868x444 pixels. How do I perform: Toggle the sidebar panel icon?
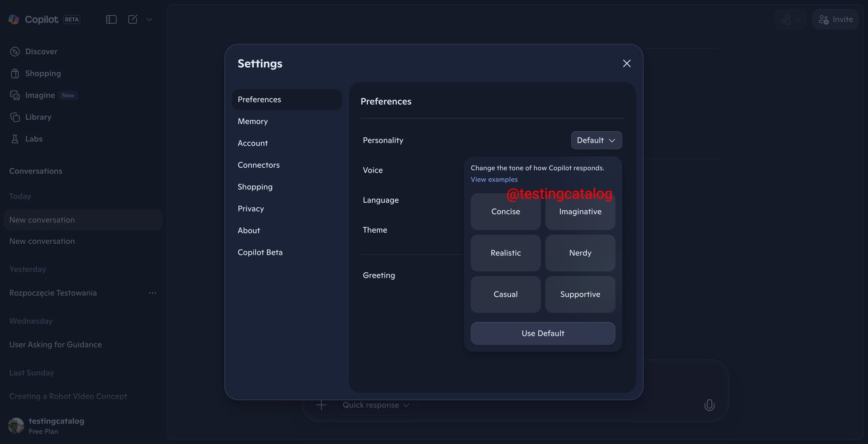111,20
